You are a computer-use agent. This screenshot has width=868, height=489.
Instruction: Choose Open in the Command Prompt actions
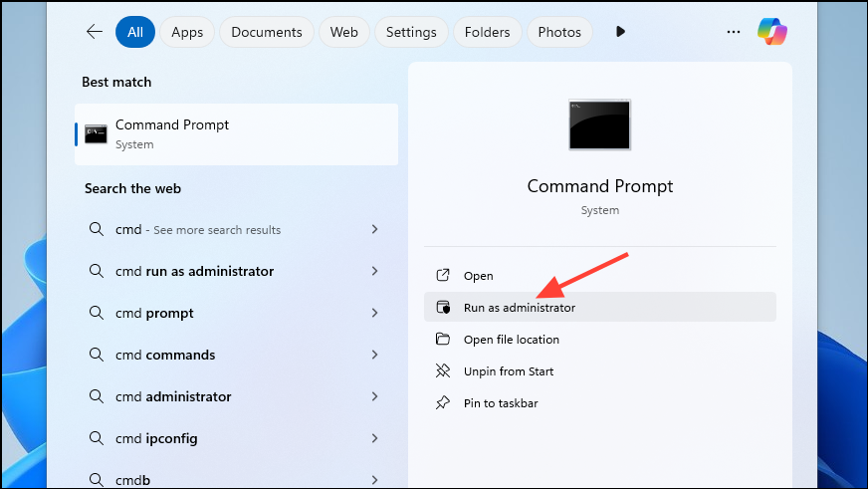coord(600,275)
